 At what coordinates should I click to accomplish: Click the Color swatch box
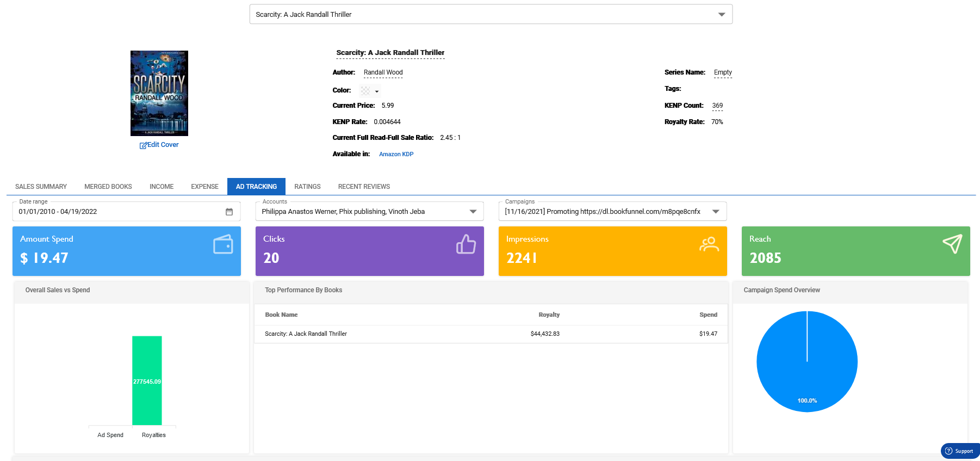click(x=365, y=91)
